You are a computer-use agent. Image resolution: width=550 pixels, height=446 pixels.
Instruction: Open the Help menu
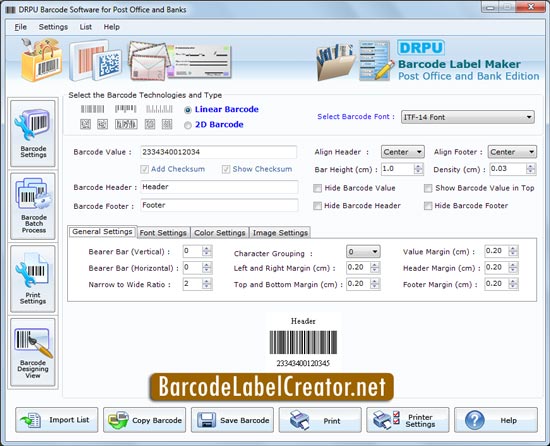(x=112, y=27)
